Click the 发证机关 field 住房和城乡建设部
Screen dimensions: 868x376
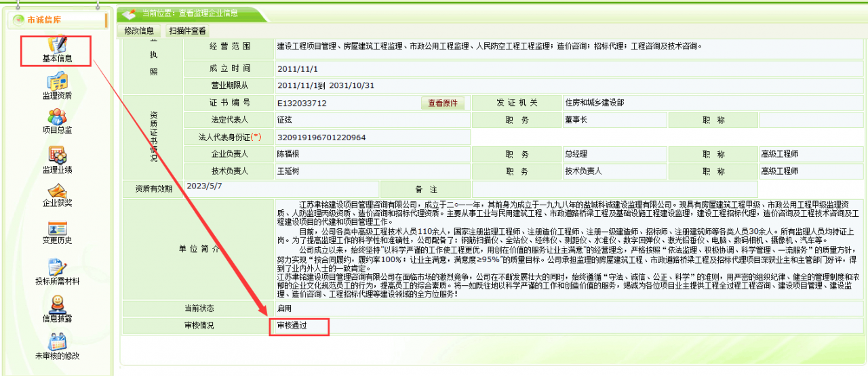713,103
